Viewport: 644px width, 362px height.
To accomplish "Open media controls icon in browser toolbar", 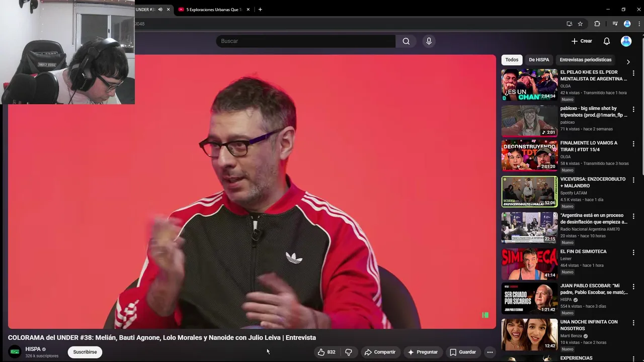I will coord(615,24).
